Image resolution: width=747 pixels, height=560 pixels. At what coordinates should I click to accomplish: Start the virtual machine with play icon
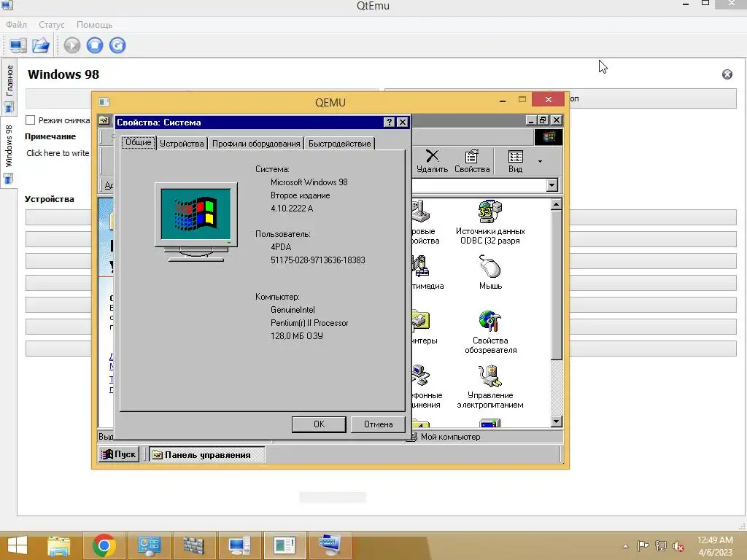pos(72,45)
